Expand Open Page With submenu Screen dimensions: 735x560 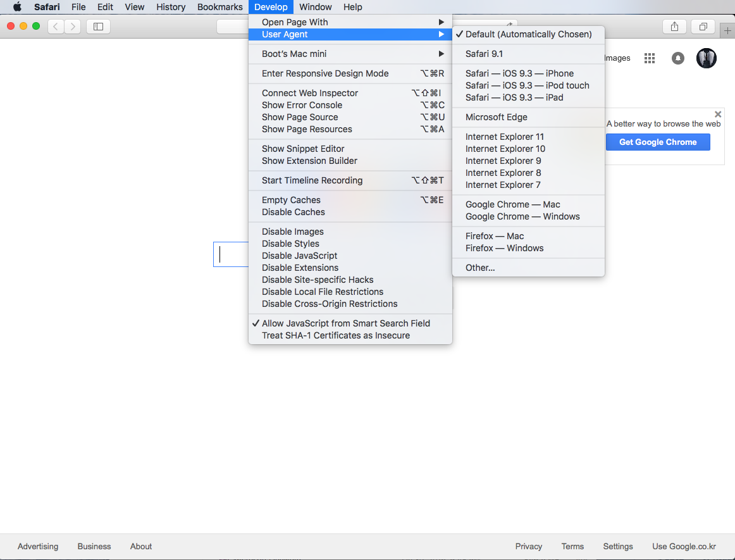click(350, 22)
